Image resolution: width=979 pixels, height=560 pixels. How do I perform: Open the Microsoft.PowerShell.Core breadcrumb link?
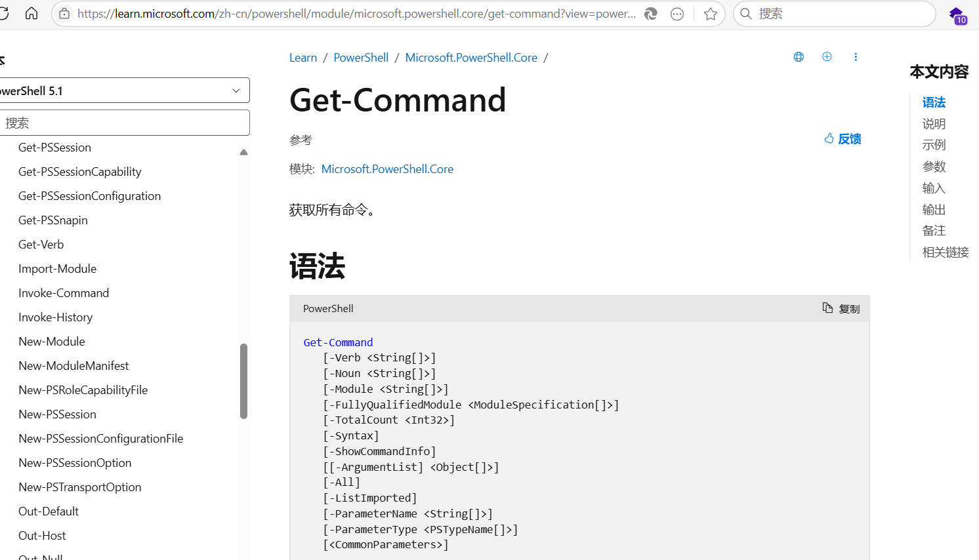pyautogui.click(x=471, y=58)
